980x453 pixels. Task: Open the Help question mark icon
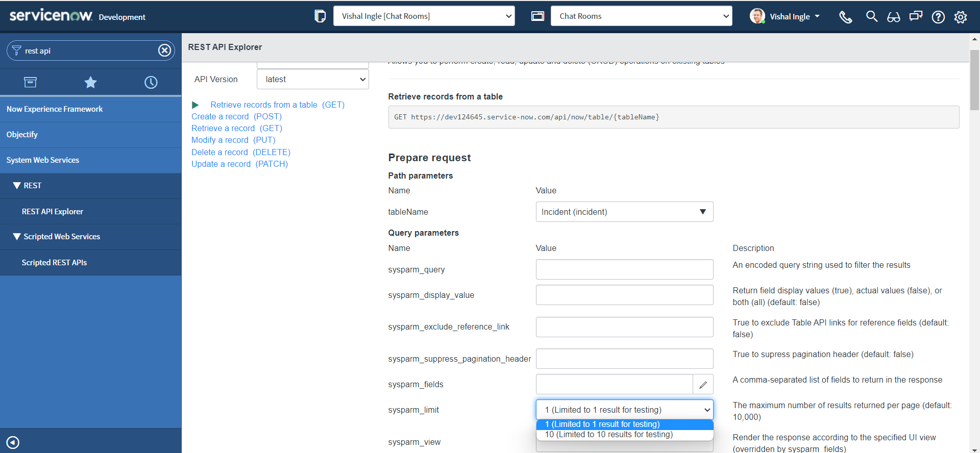(938, 17)
